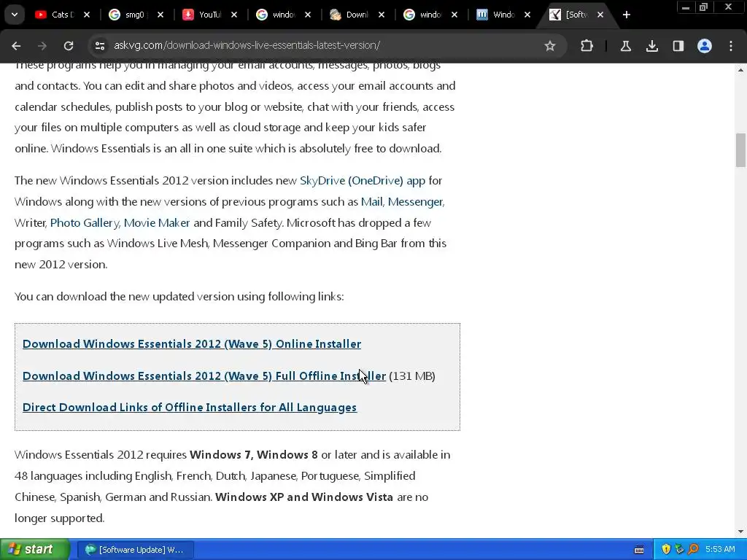747x560 pixels.
Task: Close the smg0 tab
Action: [160, 15]
